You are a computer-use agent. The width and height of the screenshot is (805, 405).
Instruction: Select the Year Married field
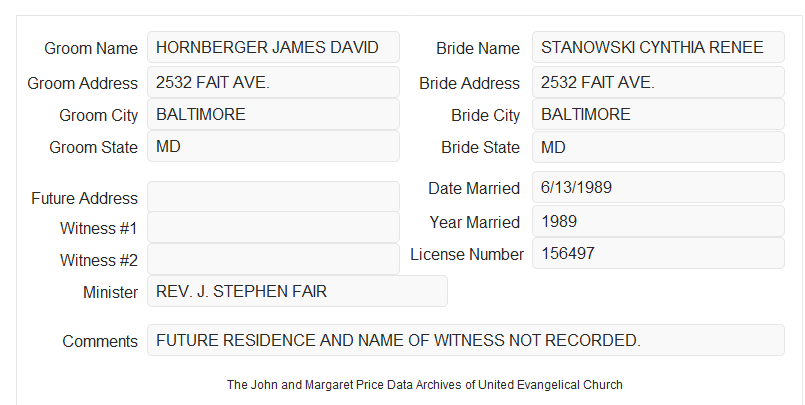point(658,221)
